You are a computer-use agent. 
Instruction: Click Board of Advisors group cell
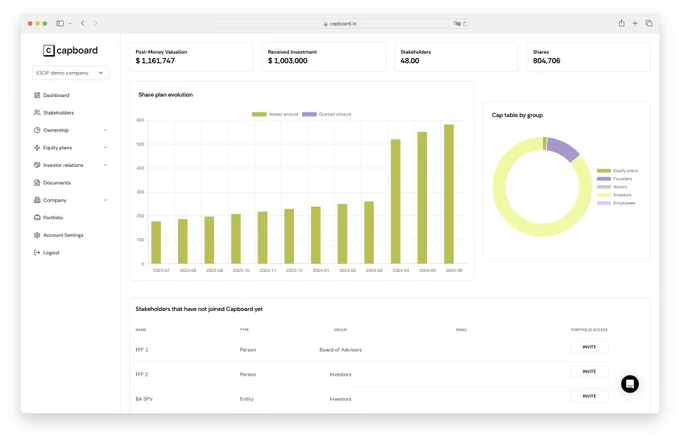pos(340,350)
